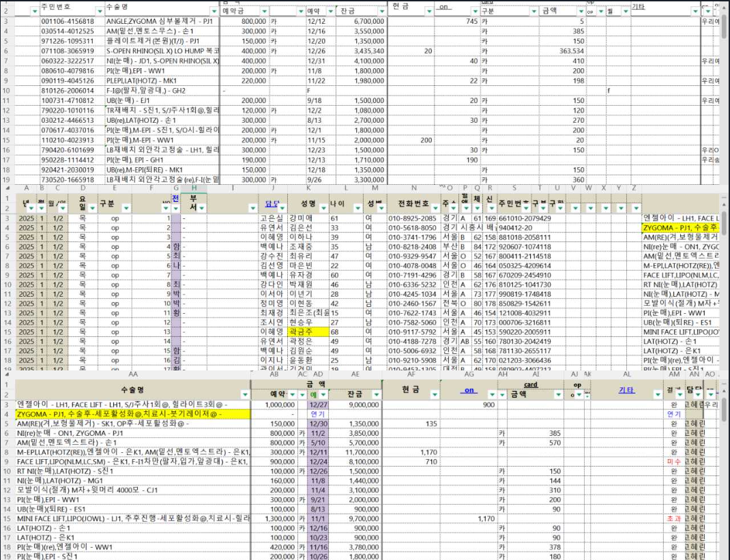Select row 9 header in bottom pane
This screenshot has width=730, height=560.
coord(7,462)
